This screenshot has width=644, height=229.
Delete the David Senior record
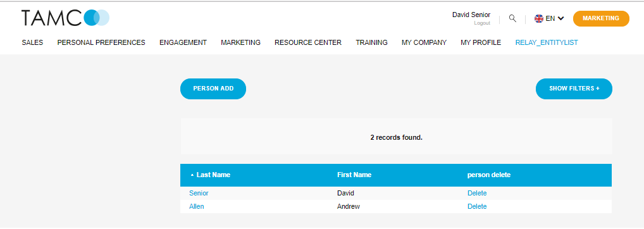[477, 194]
